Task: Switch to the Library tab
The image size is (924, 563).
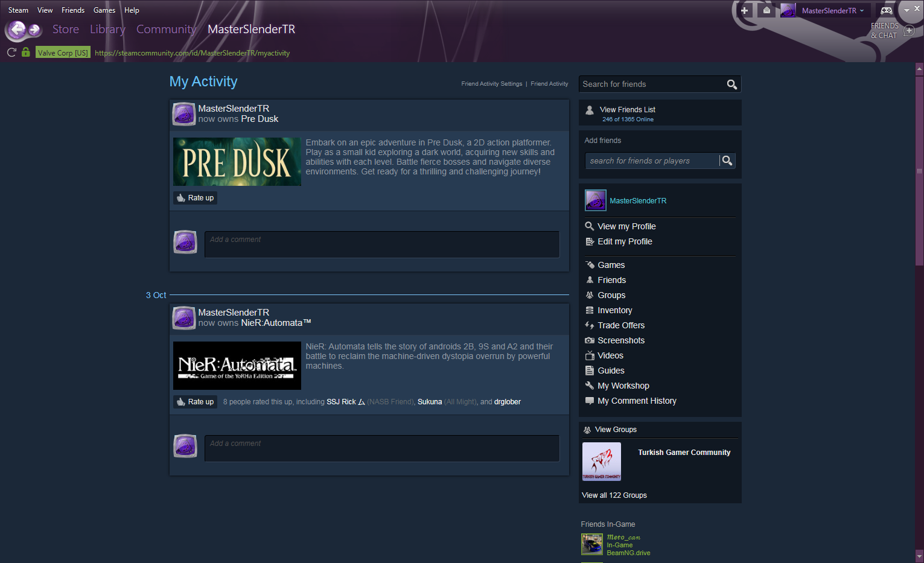Action: click(107, 29)
